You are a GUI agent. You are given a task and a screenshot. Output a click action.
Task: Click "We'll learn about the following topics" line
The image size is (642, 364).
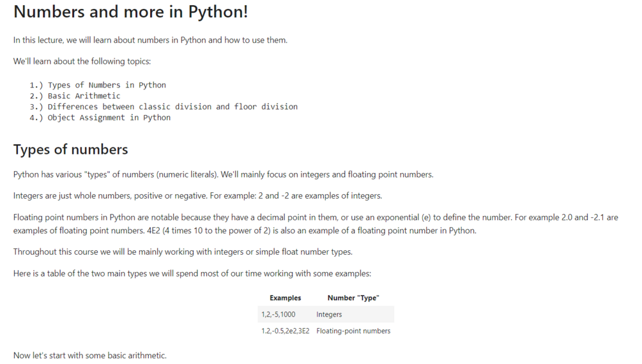coord(82,62)
